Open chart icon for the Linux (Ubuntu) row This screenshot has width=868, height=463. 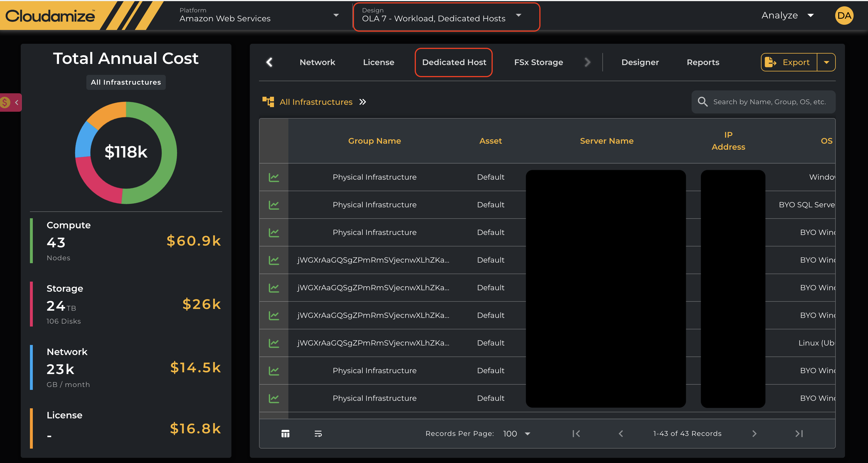click(274, 343)
